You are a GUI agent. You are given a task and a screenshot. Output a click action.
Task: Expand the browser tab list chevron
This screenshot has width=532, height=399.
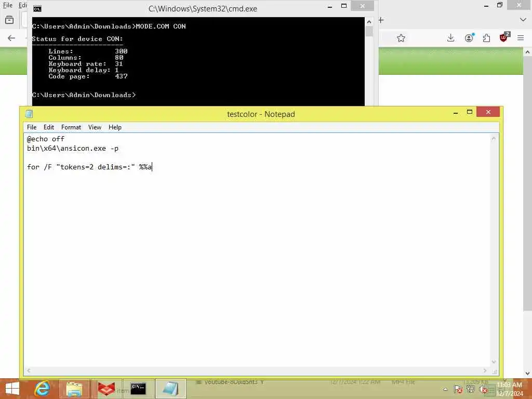(523, 20)
